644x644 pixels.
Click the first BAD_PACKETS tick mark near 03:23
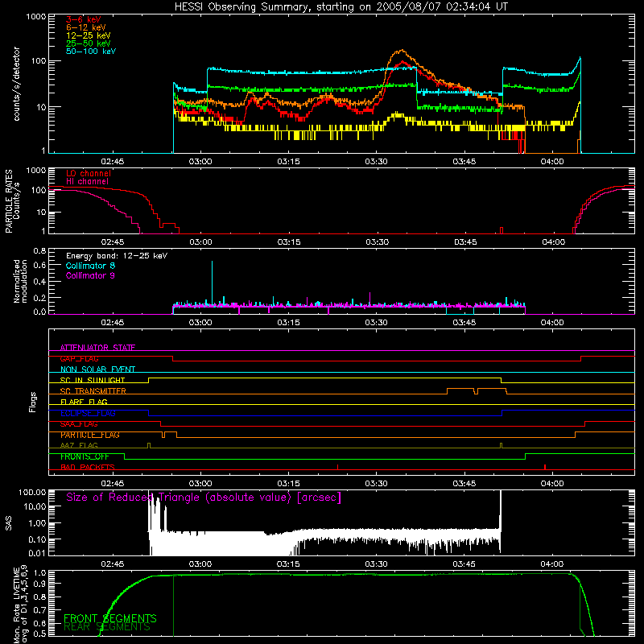(x=337, y=467)
